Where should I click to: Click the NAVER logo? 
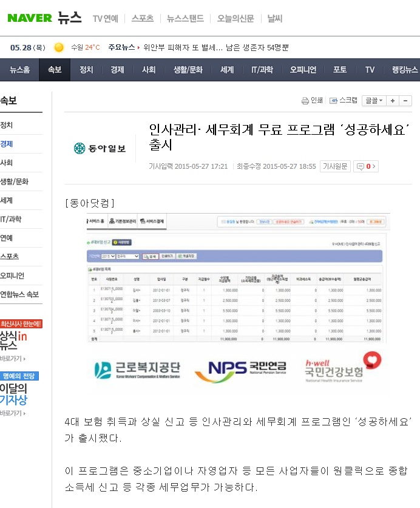click(30, 18)
